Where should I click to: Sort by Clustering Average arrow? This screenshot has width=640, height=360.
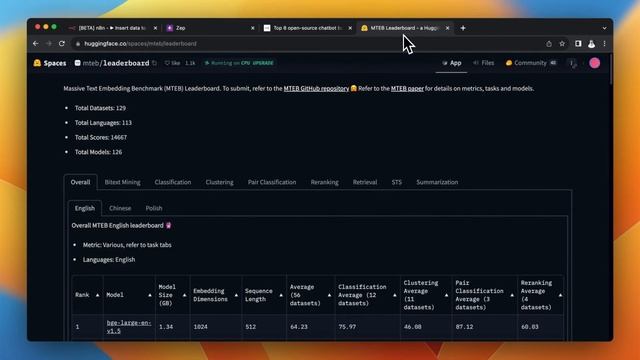tap(447, 295)
